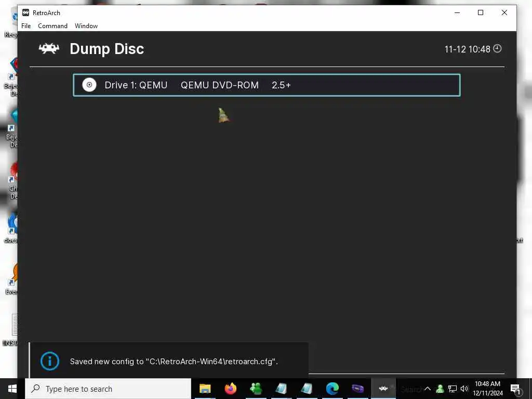Click the 'Type here to search' box
This screenshot has width=532, height=399.
pos(108,389)
